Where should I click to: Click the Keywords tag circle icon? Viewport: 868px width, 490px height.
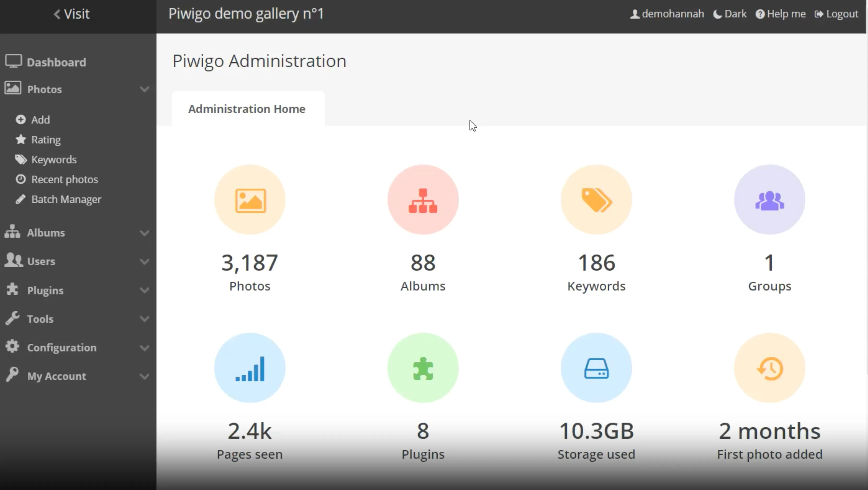[x=596, y=200]
